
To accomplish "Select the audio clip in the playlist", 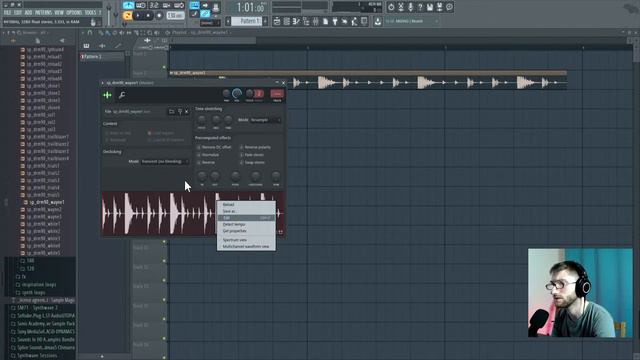I will 368,80.
